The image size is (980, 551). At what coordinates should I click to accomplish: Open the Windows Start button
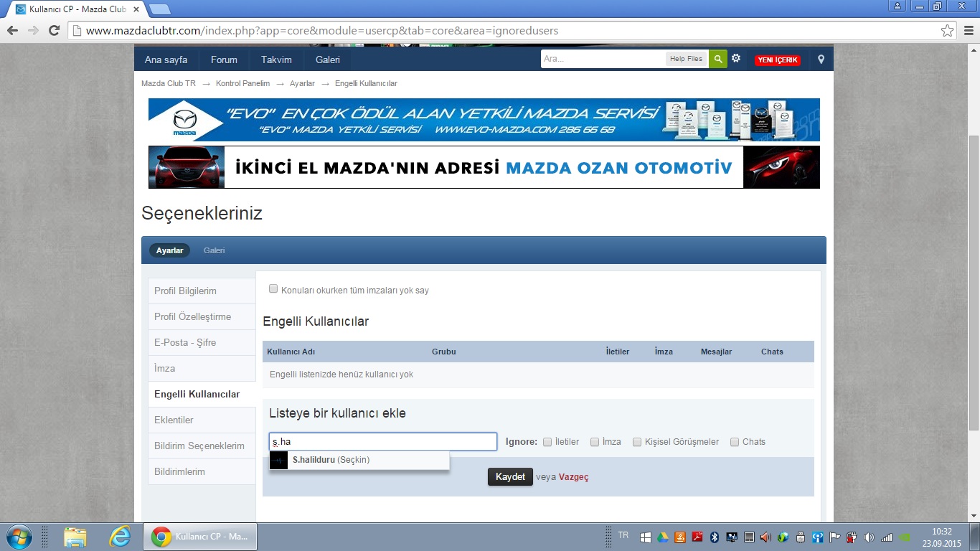[x=18, y=537]
